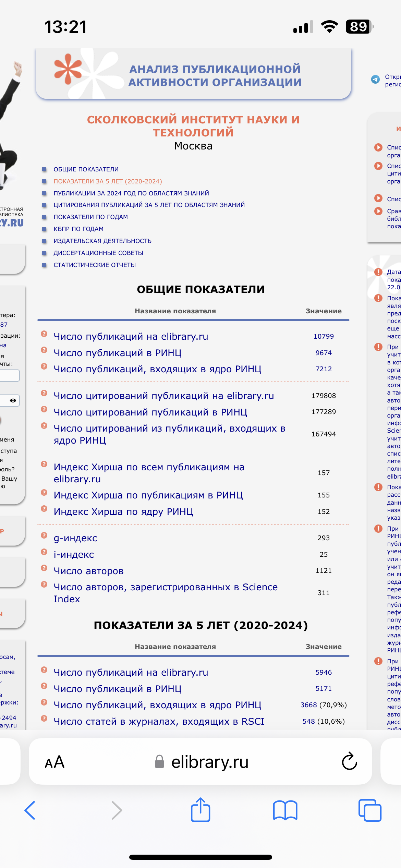Click help icon beside 'Число цитирований из публикаций, входящих в ядро'
The image size is (401, 868).
pos(44,425)
